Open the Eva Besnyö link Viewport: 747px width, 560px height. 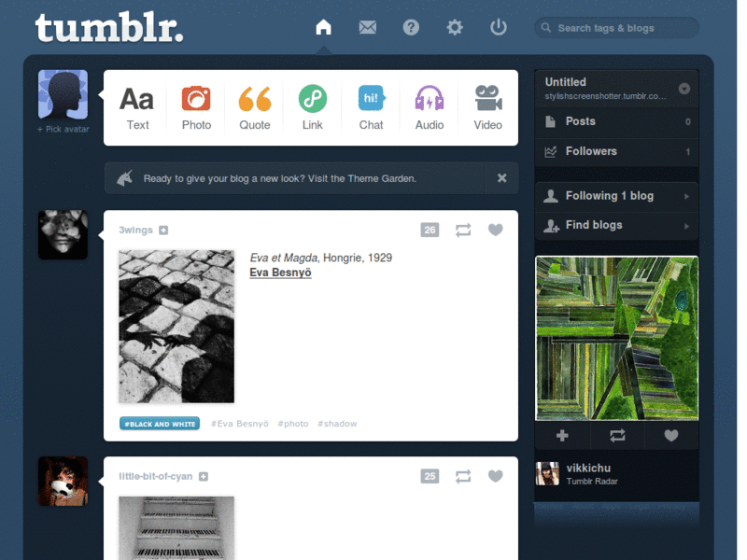280,273
